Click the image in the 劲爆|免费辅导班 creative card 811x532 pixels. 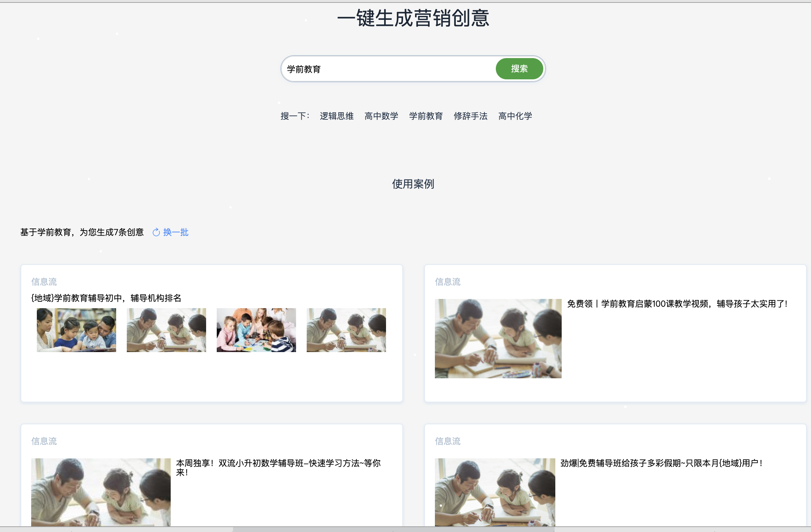tap(495, 492)
